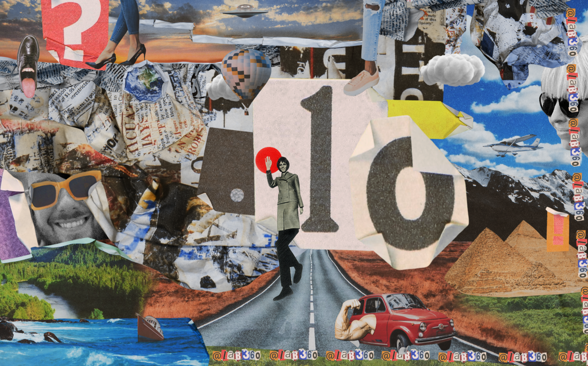Click the pink sneaker
588x366 pixels.
[361, 82]
